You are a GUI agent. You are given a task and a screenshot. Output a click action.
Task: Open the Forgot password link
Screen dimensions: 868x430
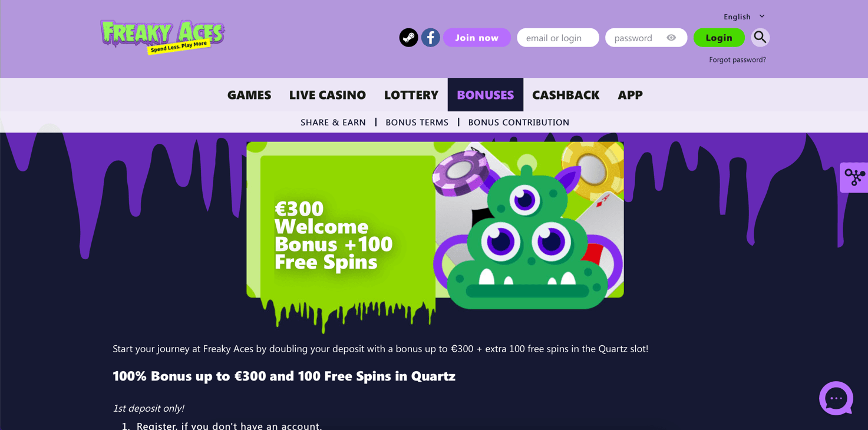[x=737, y=59]
